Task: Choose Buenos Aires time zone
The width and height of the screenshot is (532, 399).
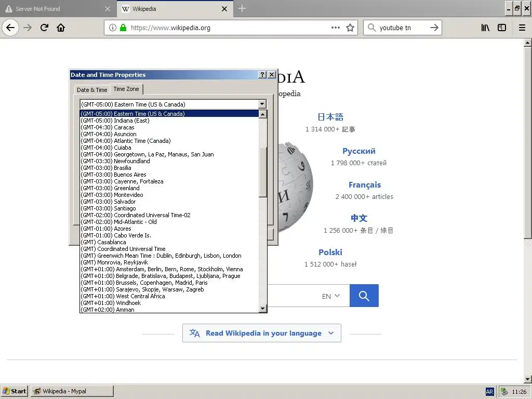Action: pos(169,175)
